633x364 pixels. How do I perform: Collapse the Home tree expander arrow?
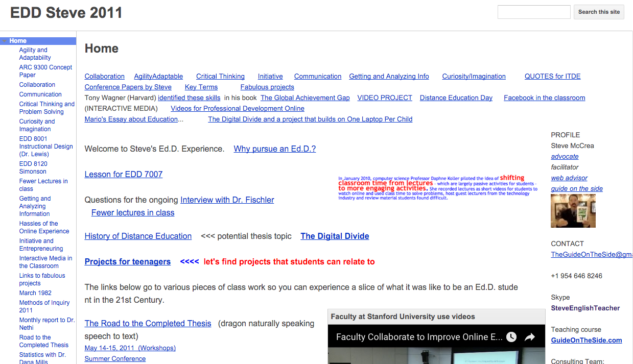click(5, 41)
